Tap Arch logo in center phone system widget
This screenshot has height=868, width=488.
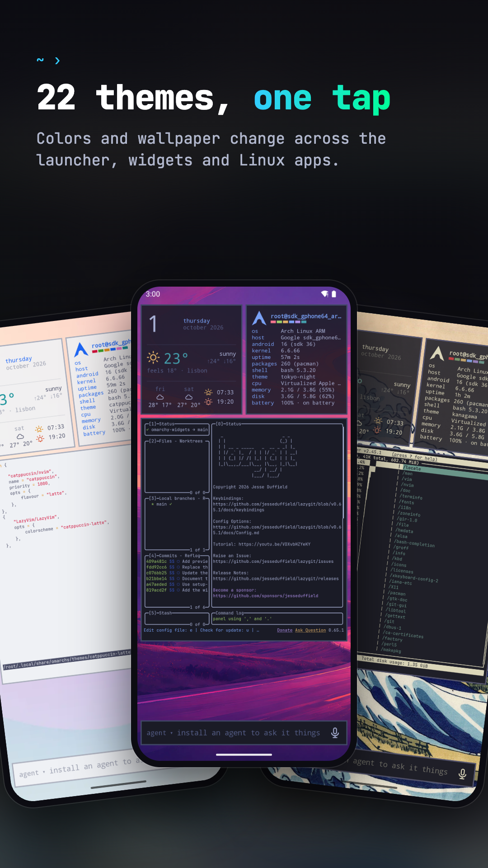click(259, 318)
